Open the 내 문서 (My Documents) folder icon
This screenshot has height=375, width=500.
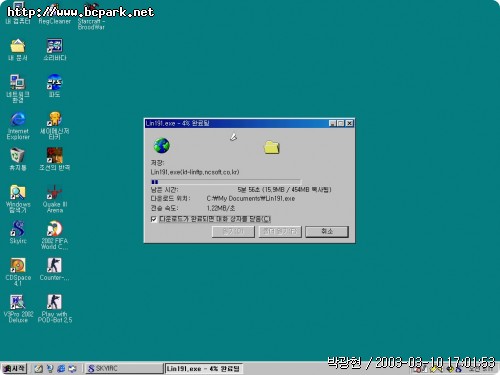click(18, 50)
